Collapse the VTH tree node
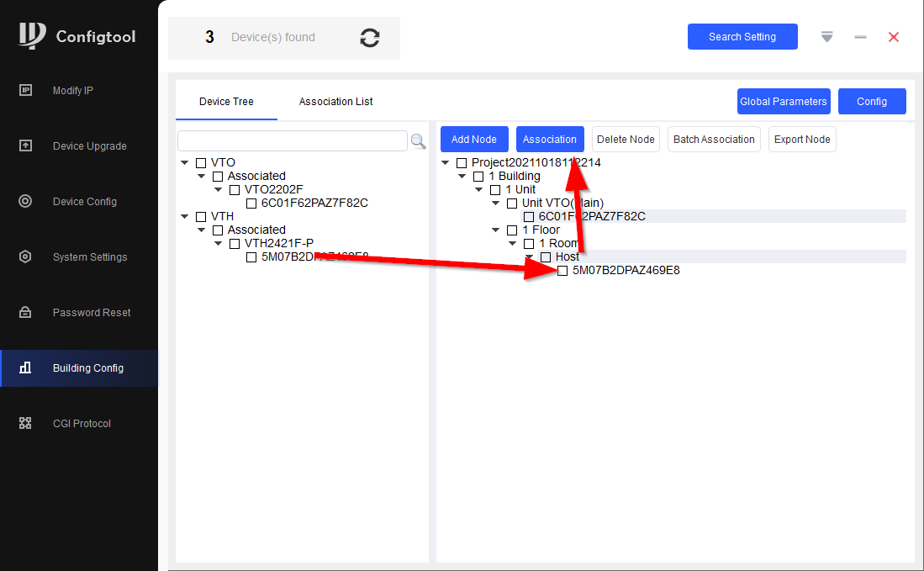The width and height of the screenshot is (924, 571). pos(184,216)
